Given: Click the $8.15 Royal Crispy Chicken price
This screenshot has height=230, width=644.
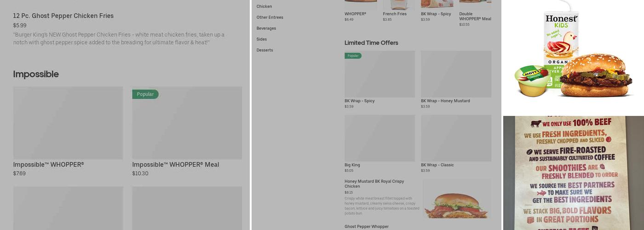Looking at the screenshot, I should 349,192.
